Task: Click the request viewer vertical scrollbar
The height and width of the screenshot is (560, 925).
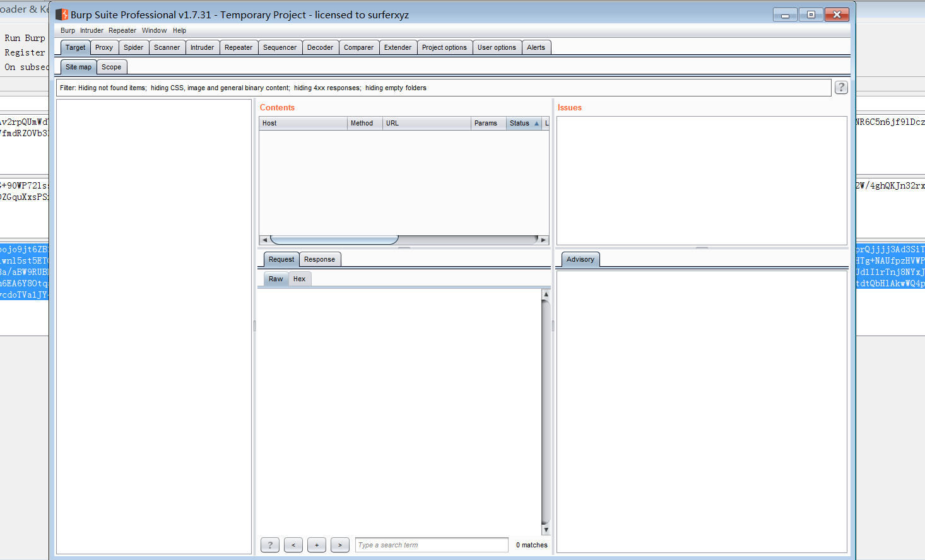Action: pyautogui.click(x=546, y=412)
